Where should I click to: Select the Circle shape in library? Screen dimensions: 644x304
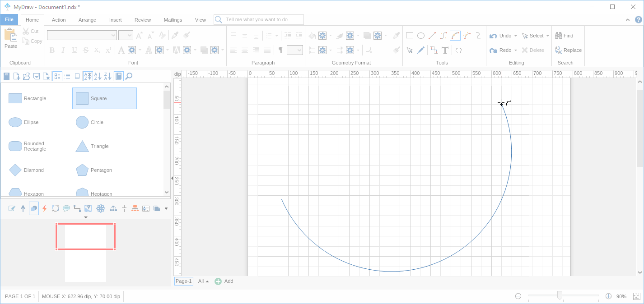click(104, 122)
